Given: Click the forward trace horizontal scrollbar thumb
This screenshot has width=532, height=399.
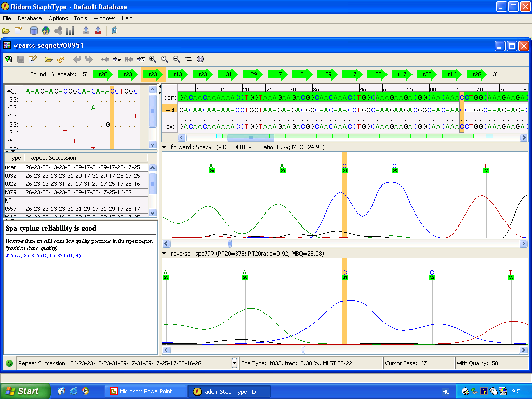Looking at the screenshot, I should pos(230,243).
